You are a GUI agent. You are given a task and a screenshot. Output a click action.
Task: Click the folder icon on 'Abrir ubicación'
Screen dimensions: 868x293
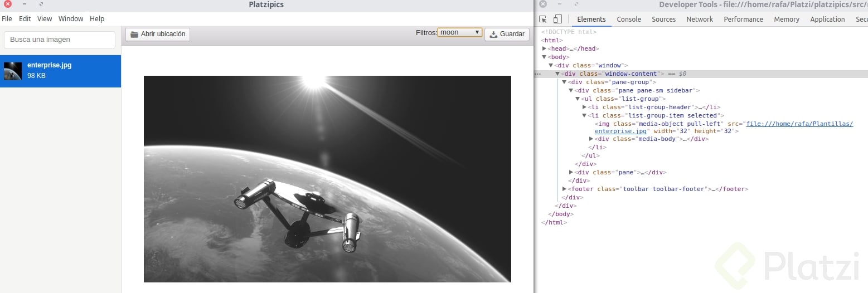click(x=134, y=34)
